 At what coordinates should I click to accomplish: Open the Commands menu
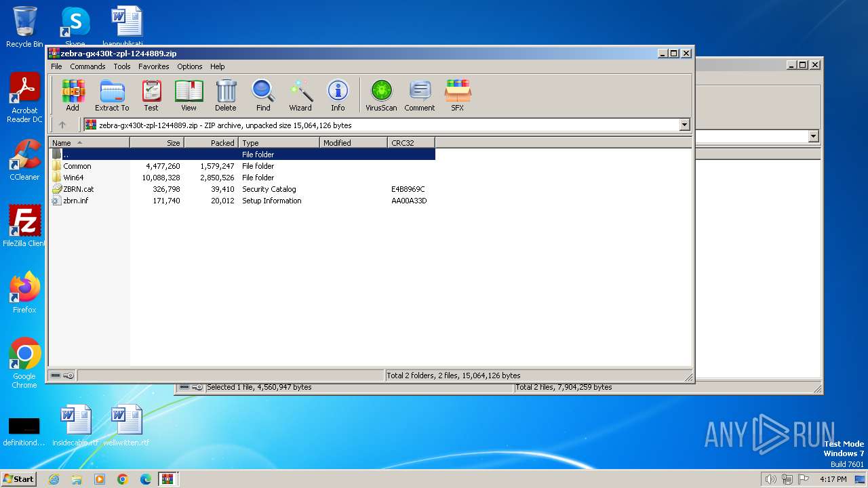[x=87, y=66]
